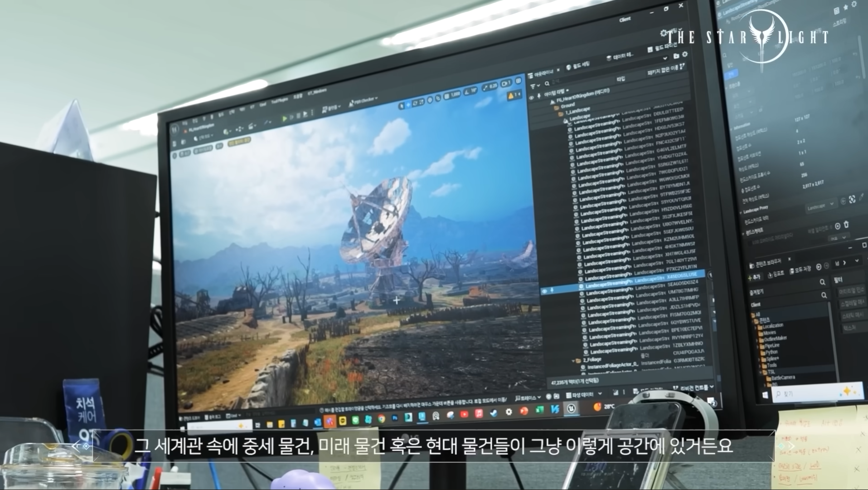Click the Unreal Engine taskbar icon
Screen dimensions: 868x490
point(571,408)
